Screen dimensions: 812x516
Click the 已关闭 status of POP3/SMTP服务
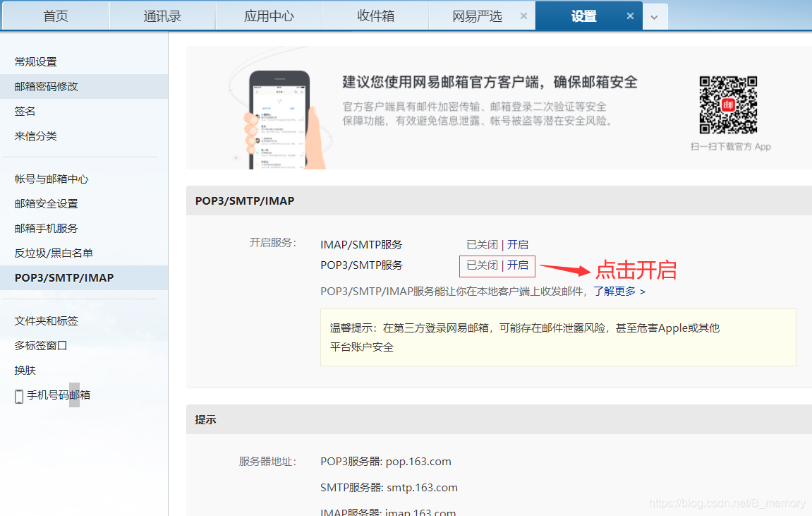tap(482, 265)
